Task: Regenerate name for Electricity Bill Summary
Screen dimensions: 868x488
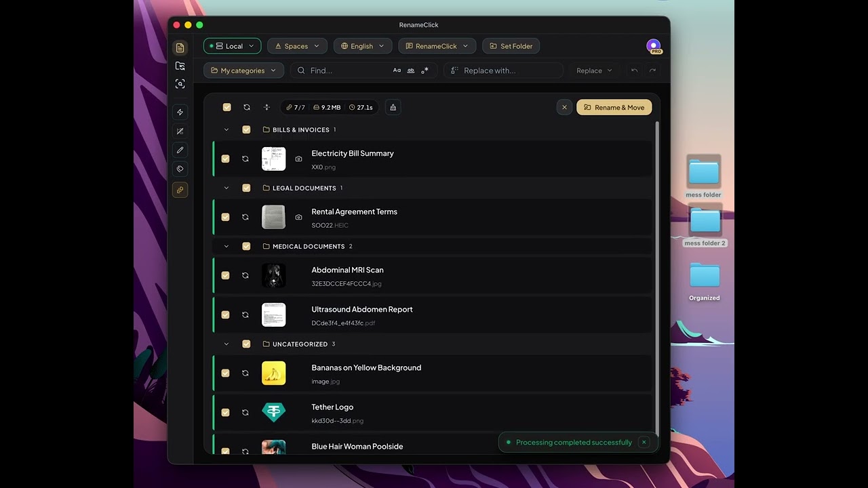Action: (x=245, y=159)
